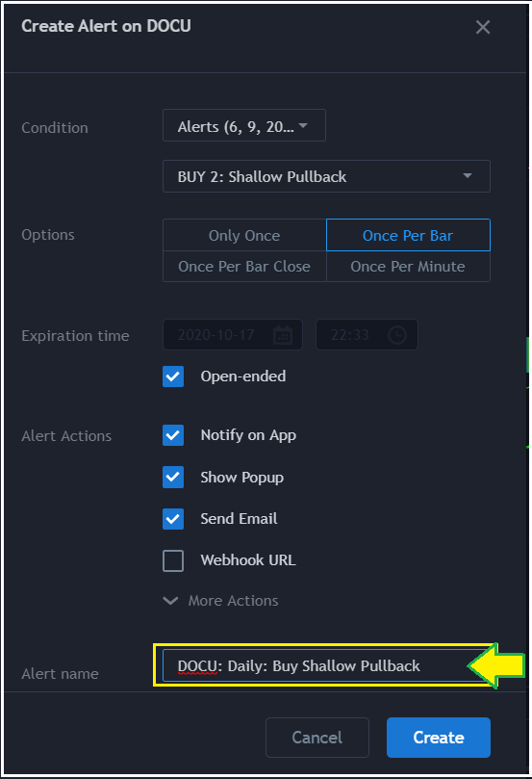532x779 pixels.
Task: Click the Create button
Action: click(439, 738)
